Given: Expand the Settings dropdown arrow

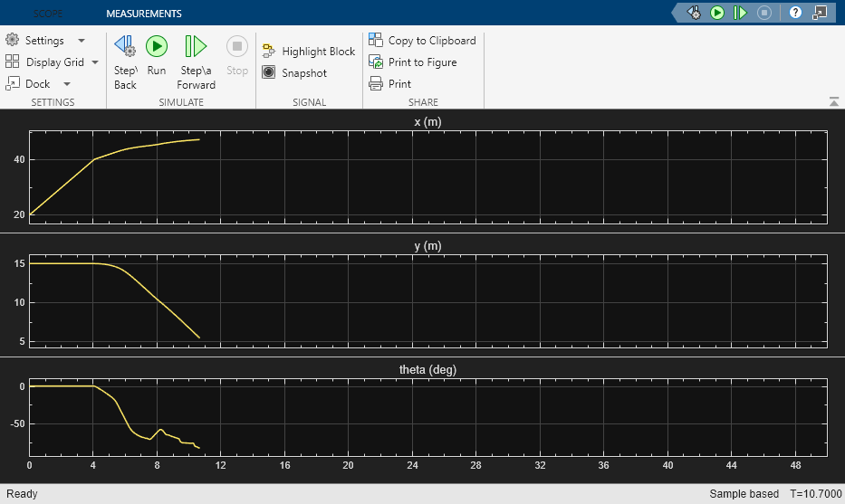Looking at the screenshot, I should pos(82,41).
